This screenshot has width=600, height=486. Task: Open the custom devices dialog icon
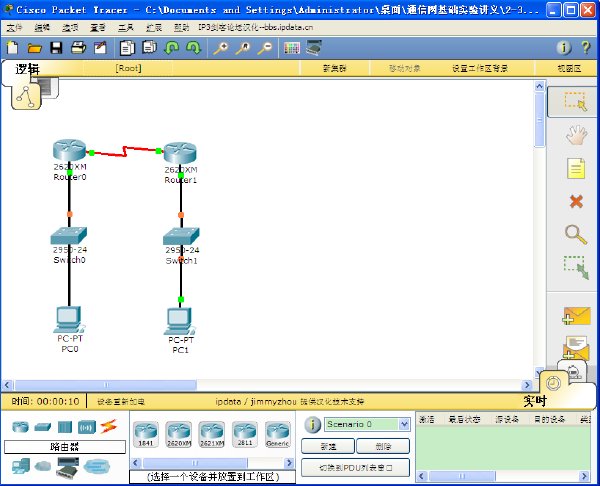(x=314, y=48)
